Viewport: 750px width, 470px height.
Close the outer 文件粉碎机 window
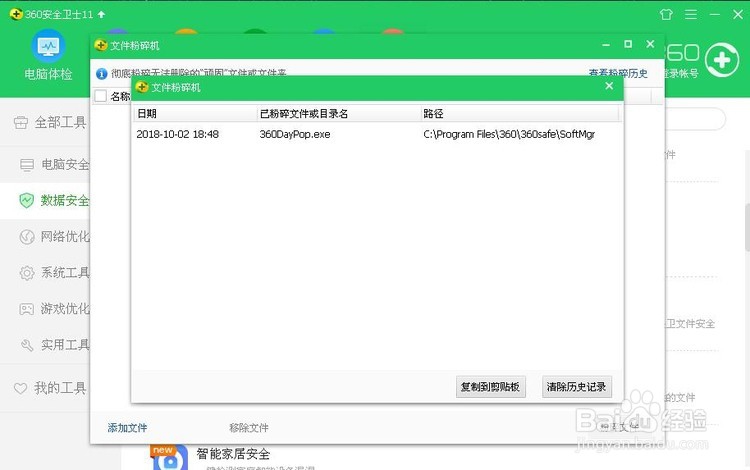pyautogui.click(x=650, y=44)
